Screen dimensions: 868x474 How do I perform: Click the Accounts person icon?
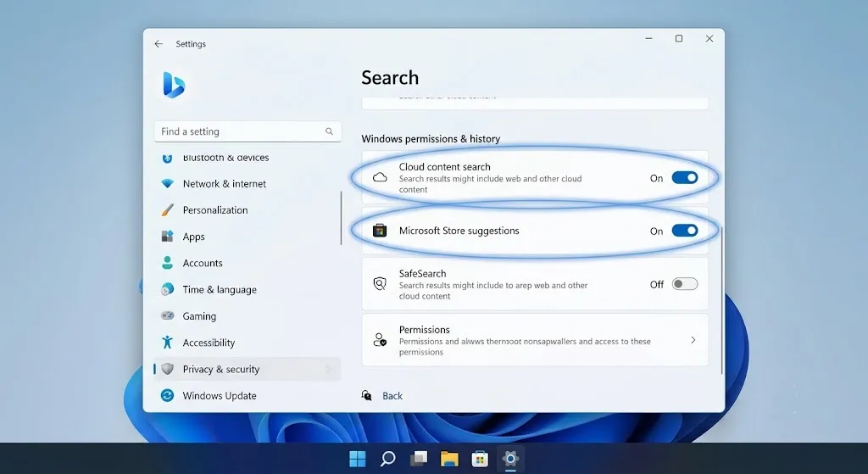pyautogui.click(x=167, y=263)
